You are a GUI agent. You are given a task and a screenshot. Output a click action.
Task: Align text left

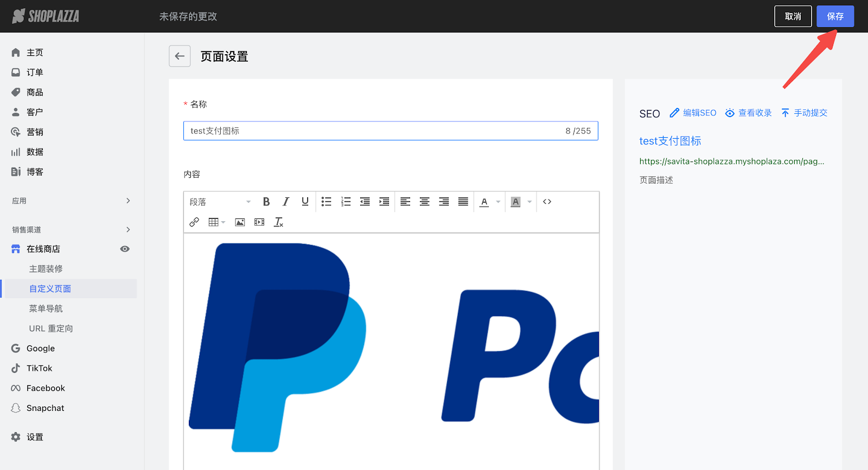(x=405, y=202)
